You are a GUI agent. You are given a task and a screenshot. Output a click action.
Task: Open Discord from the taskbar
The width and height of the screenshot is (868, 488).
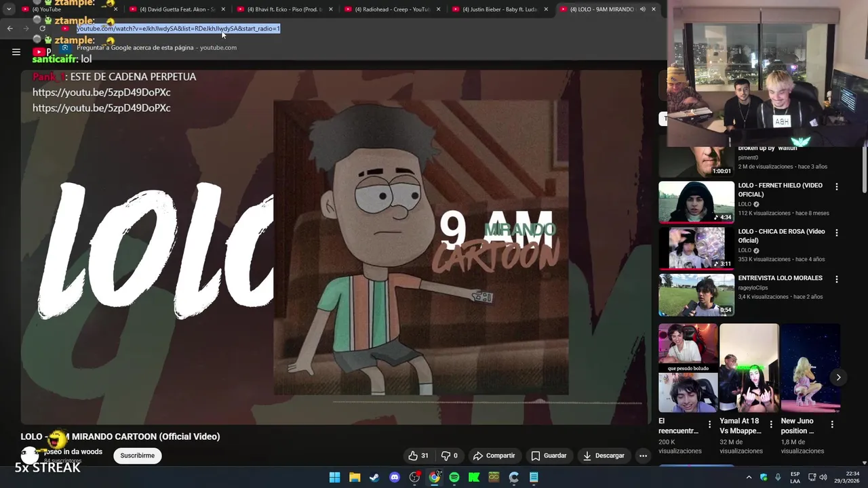pyautogui.click(x=395, y=477)
